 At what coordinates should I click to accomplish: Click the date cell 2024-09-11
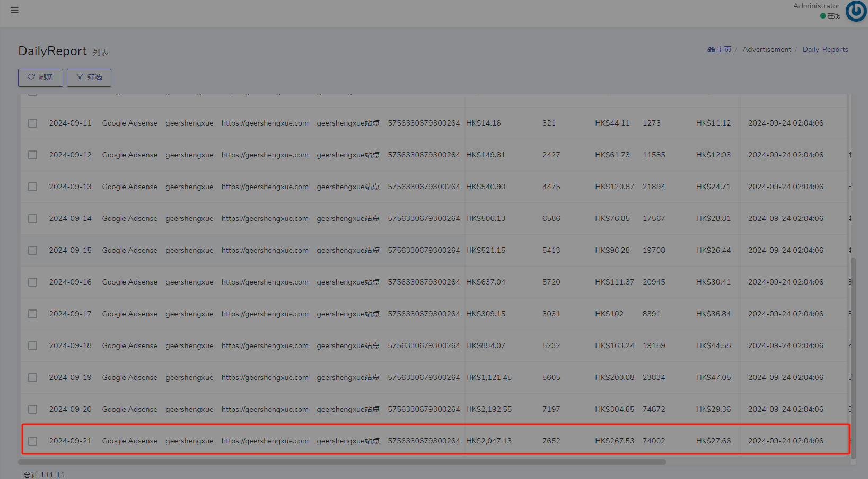pyautogui.click(x=71, y=123)
